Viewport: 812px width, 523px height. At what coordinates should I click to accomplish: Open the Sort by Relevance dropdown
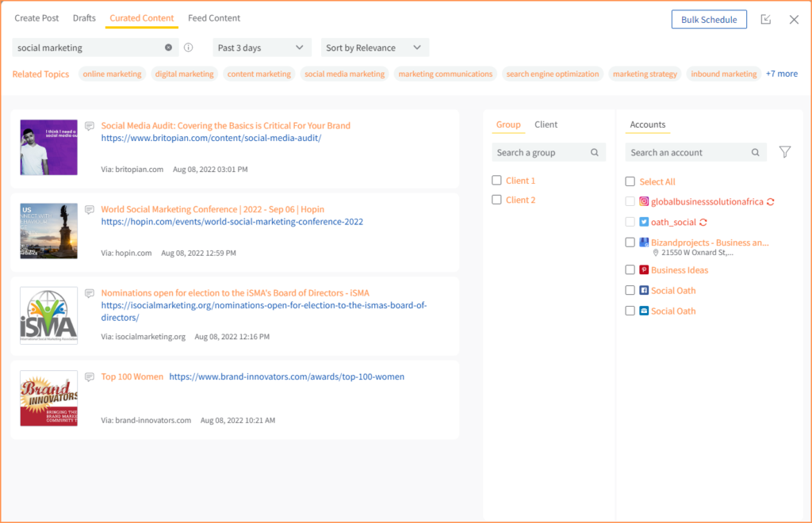[375, 48]
